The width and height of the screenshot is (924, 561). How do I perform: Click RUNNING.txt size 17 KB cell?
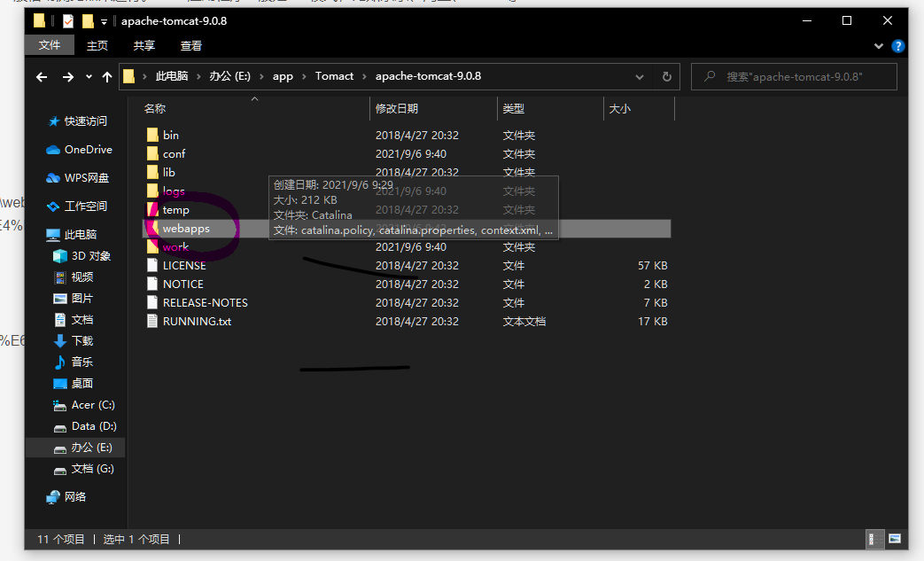point(652,321)
